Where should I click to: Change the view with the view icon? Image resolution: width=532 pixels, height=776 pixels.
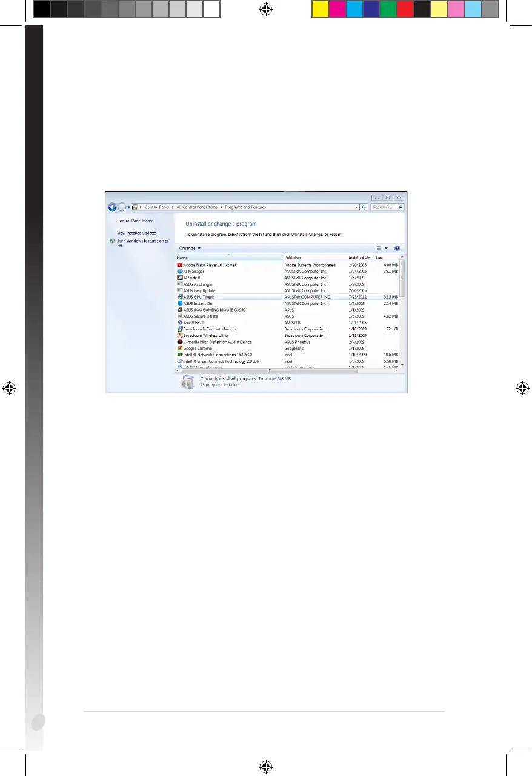(x=378, y=248)
